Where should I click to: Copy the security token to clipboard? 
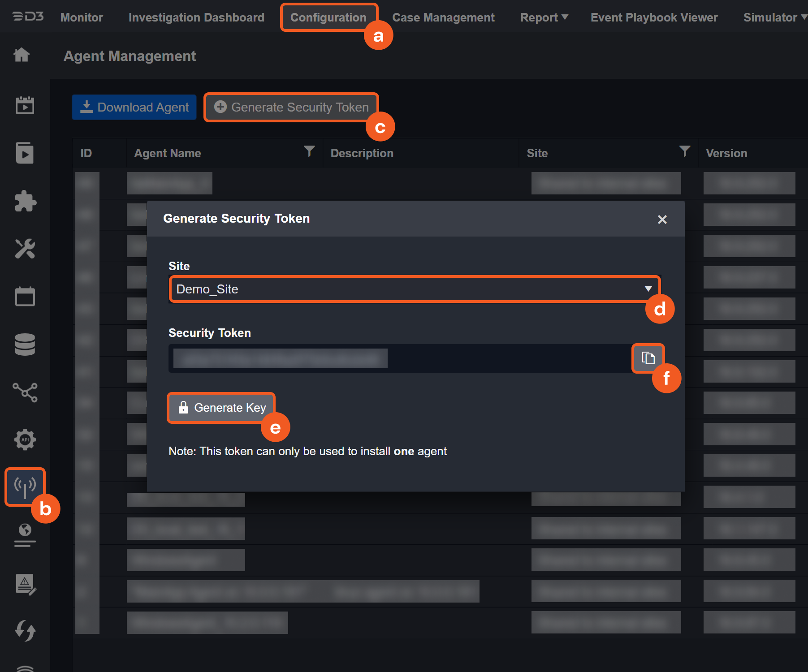pos(648,358)
